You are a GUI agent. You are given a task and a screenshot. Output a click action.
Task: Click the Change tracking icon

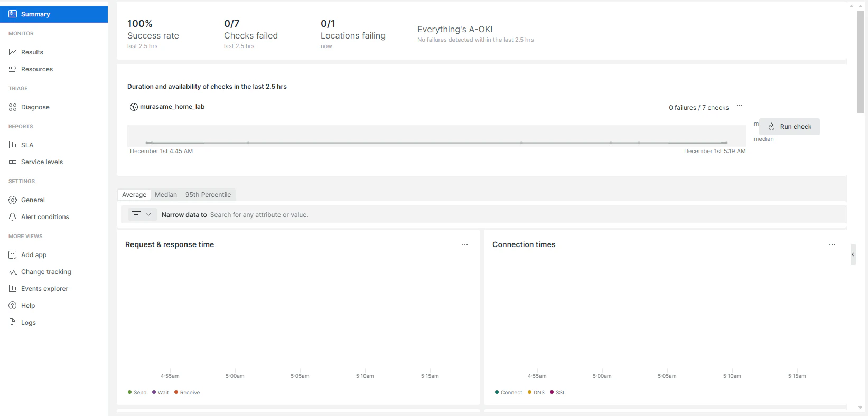(13, 272)
